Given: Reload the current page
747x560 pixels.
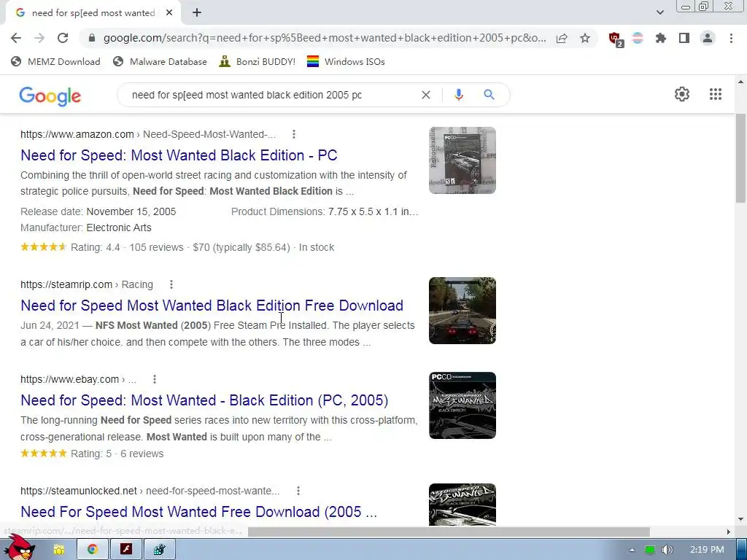Looking at the screenshot, I should point(63,38).
